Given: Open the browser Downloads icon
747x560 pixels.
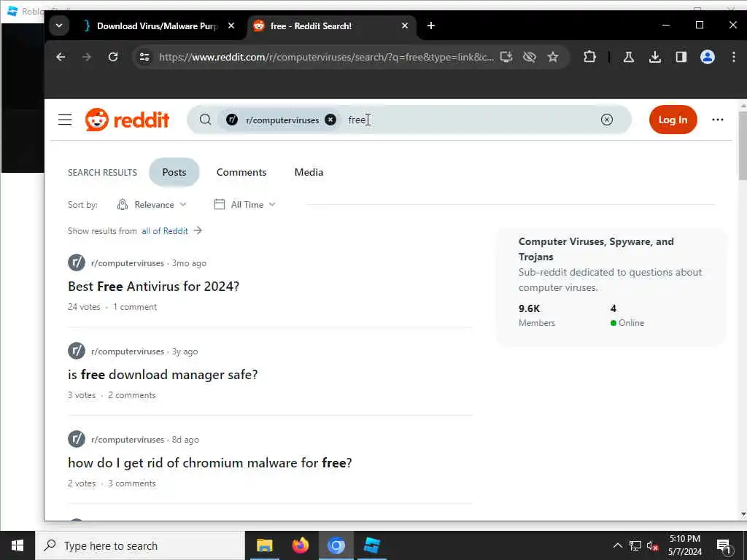Looking at the screenshot, I should coord(654,57).
